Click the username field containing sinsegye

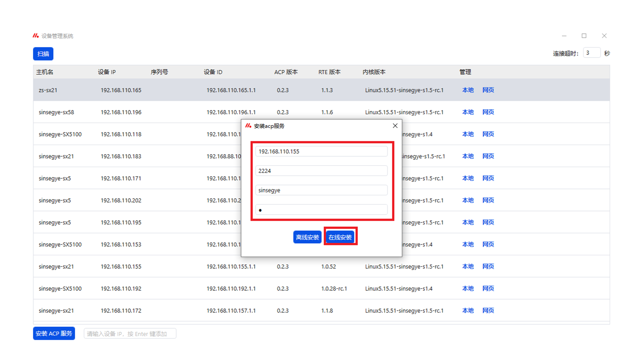tap(321, 190)
